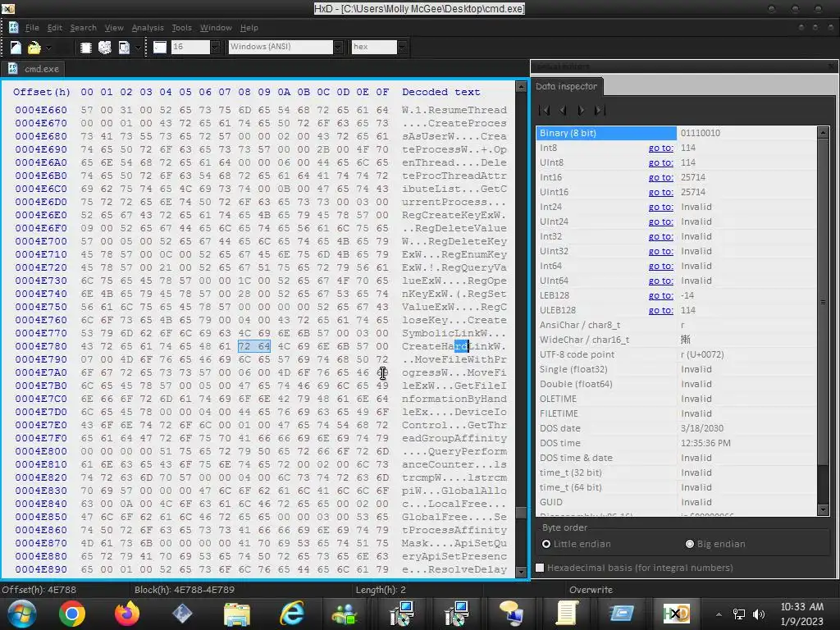This screenshot has width=840, height=630.
Task: Show hidden system tray icons arrow
Action: [719, 614]
